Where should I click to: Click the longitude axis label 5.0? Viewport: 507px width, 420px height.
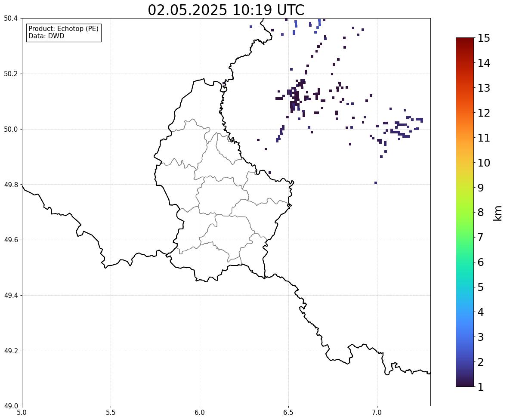[x=22, y=413]
